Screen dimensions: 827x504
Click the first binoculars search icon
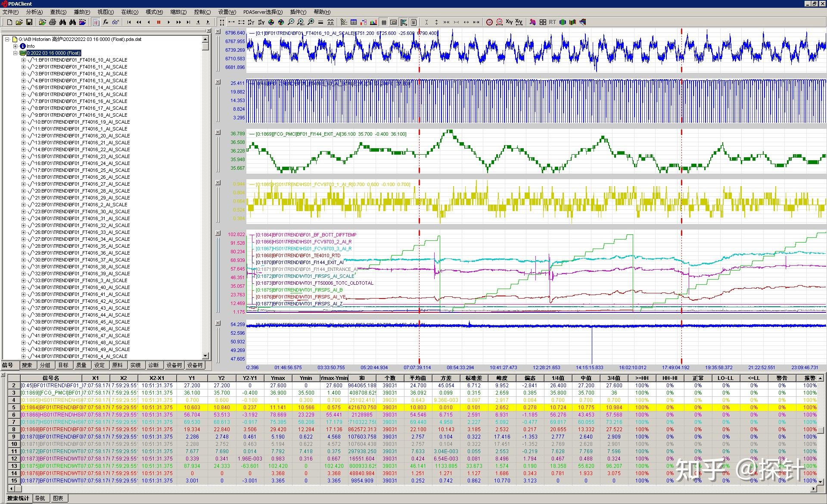[63, 22]
